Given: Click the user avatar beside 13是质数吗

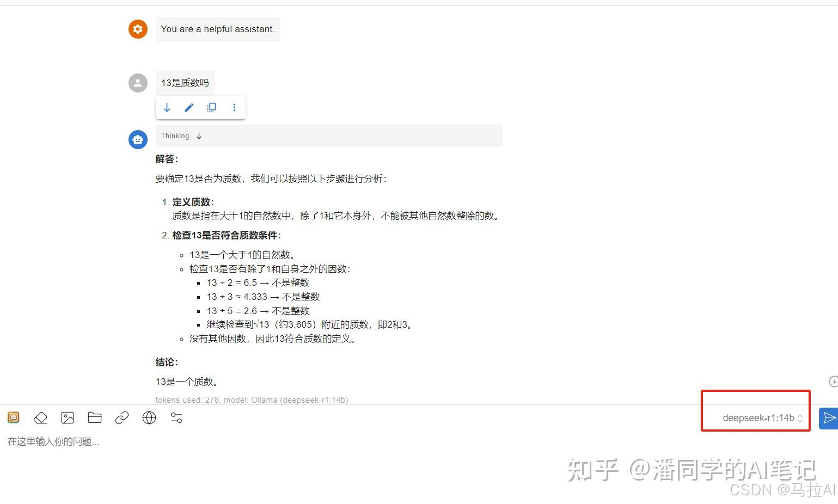Looking at the screenshot, I should click(138, 83).
